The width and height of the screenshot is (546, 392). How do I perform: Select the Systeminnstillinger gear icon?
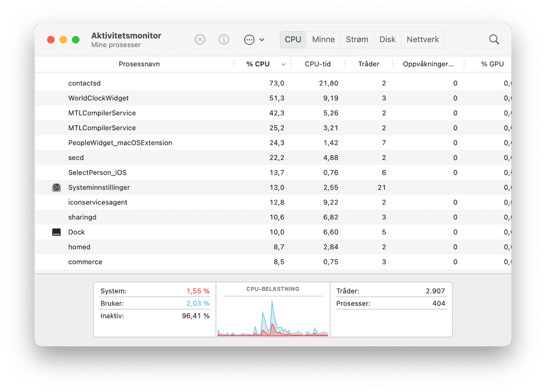tap(56, 188)
